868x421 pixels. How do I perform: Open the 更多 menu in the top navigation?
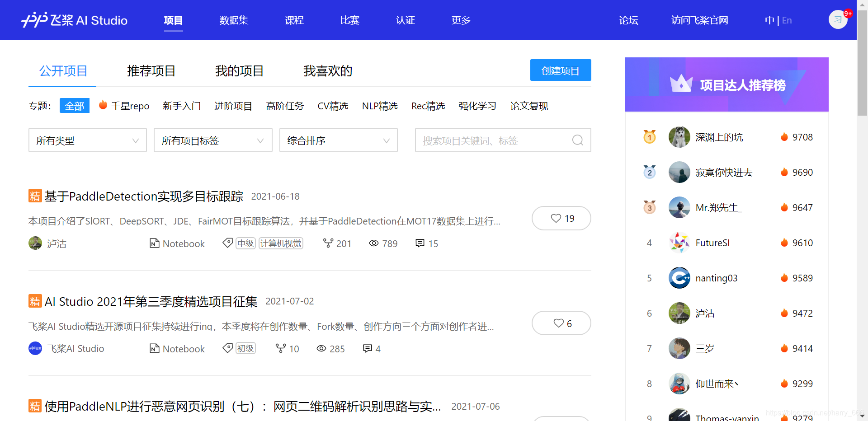click(x=461, y=20)
